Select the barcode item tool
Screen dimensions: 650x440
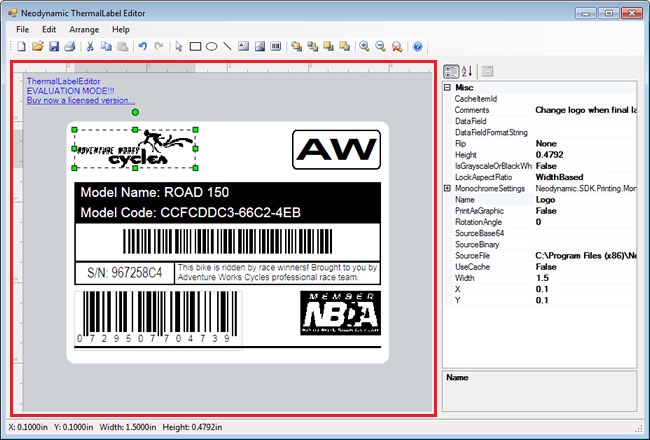(276, 46)
